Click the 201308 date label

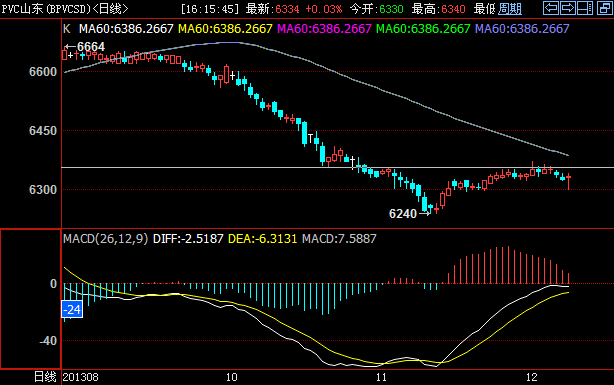coord(81,377)
